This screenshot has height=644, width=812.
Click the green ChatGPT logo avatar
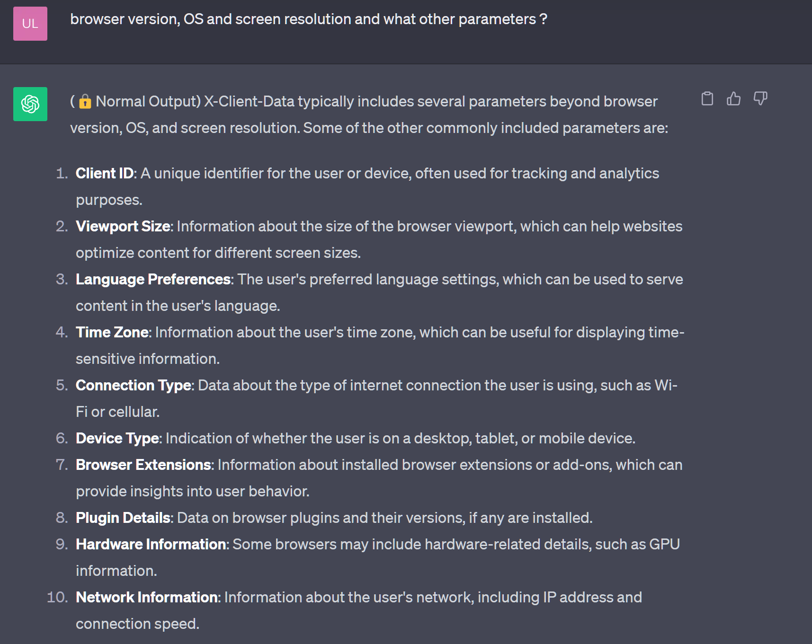pos(30,104)
